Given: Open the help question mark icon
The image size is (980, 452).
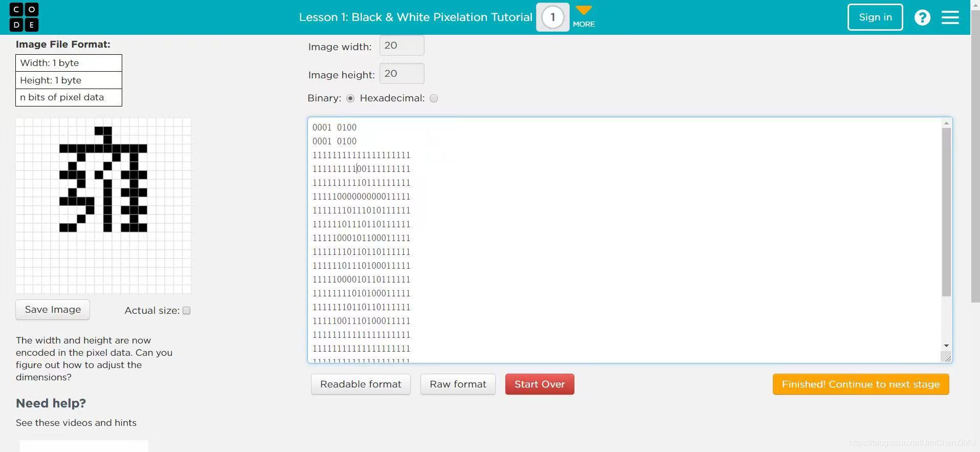Looking at the screenshot, I should (922, 17).
